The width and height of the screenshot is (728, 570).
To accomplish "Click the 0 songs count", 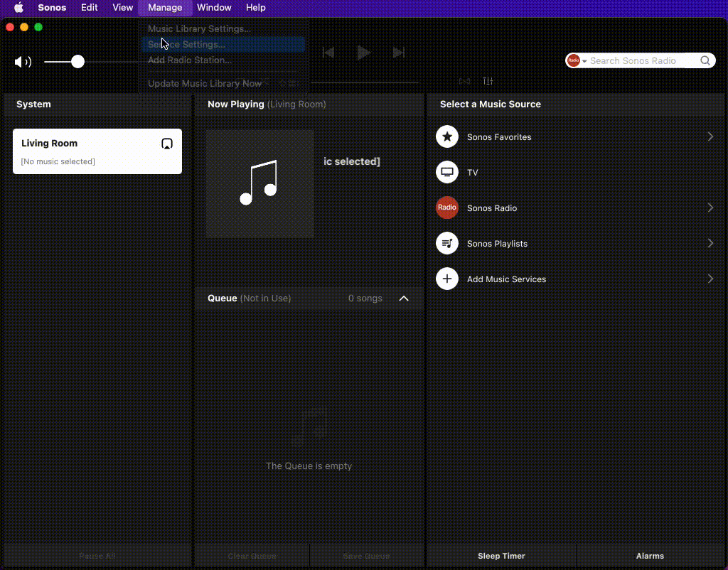I will (365, 298).
